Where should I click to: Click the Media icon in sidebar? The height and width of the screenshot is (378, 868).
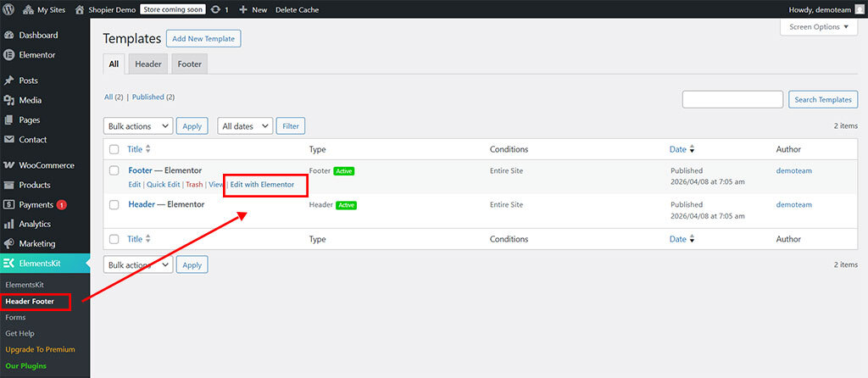pyautogui.click(x=8, y=100)
